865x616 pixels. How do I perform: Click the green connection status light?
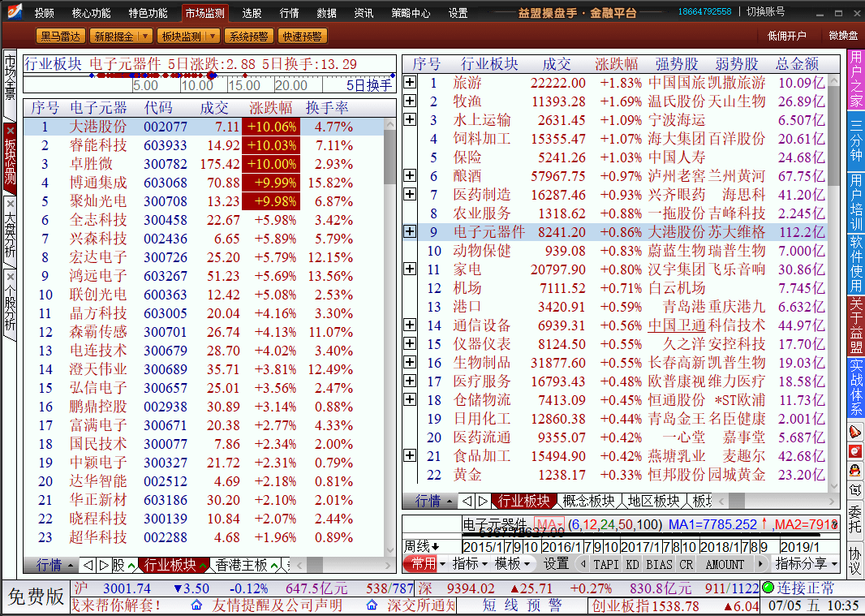point(768,588)
